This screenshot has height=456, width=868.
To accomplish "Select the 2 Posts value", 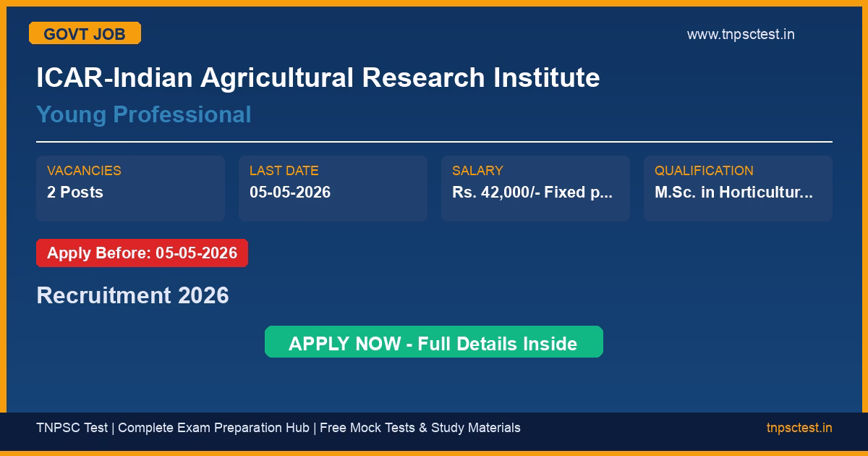I will (x=75, y=193).
